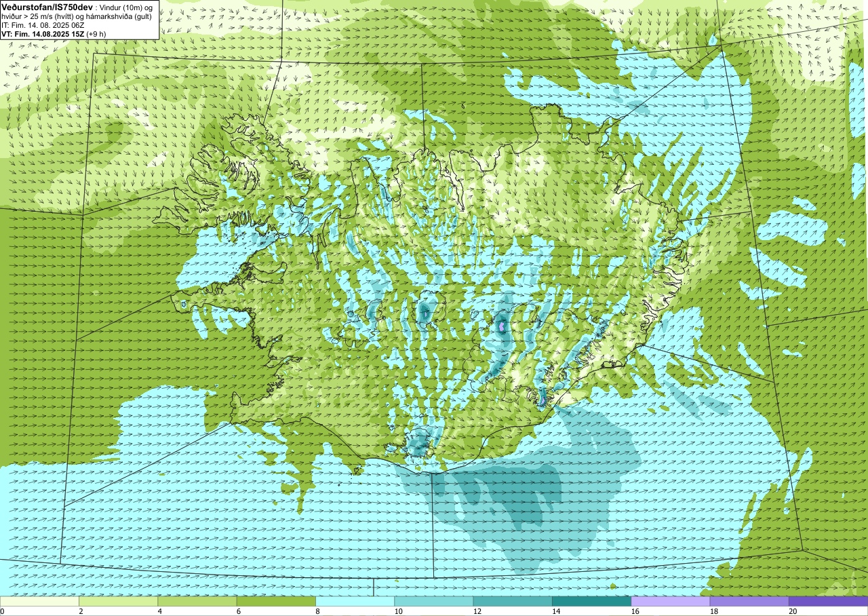Click the "VT: Fim. 14.08.2025 15Z (+9 h)" line
Screen dimensions: 868x616
[x=54, y=33]
